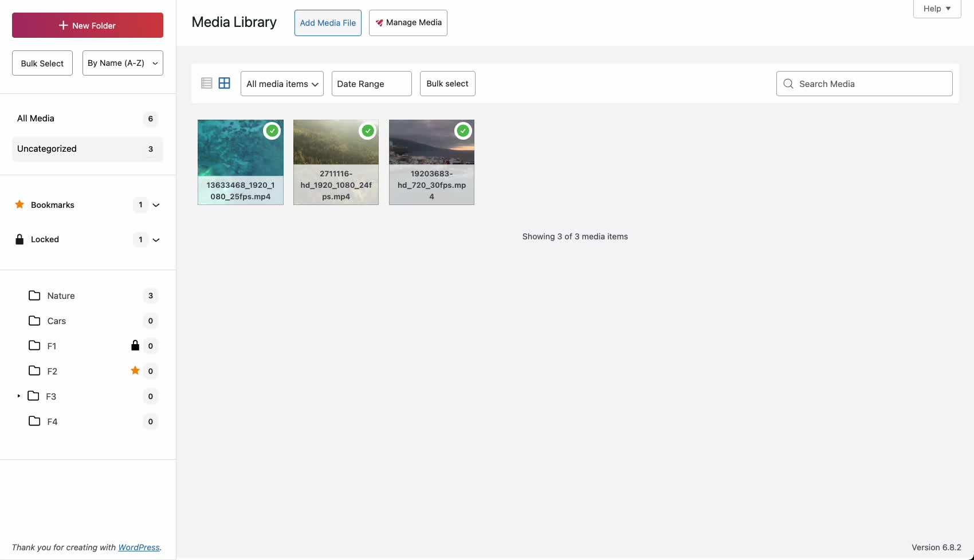Click the folder icon beside Nature
The image size is (974, 560).
[x=34, y=295]
